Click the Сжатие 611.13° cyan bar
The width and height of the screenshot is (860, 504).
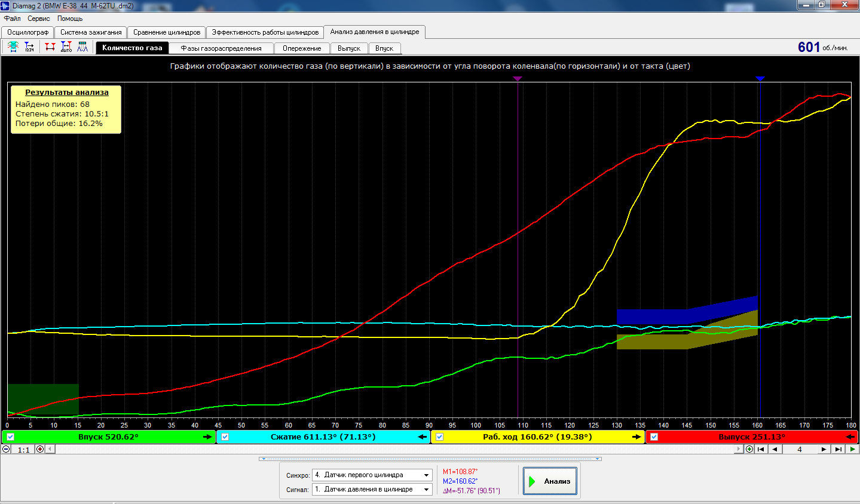click(323, 437)
